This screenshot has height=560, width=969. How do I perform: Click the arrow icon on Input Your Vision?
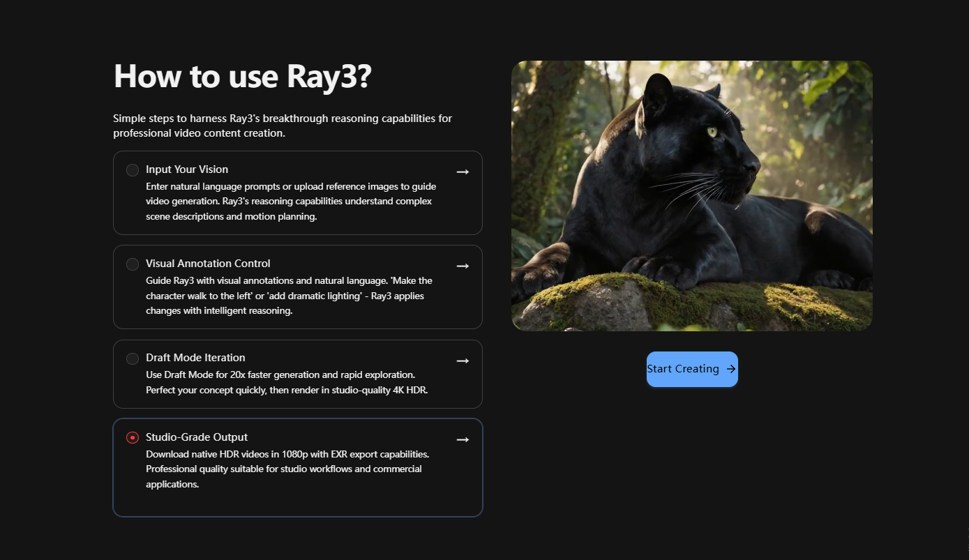[x=463, y=172]
